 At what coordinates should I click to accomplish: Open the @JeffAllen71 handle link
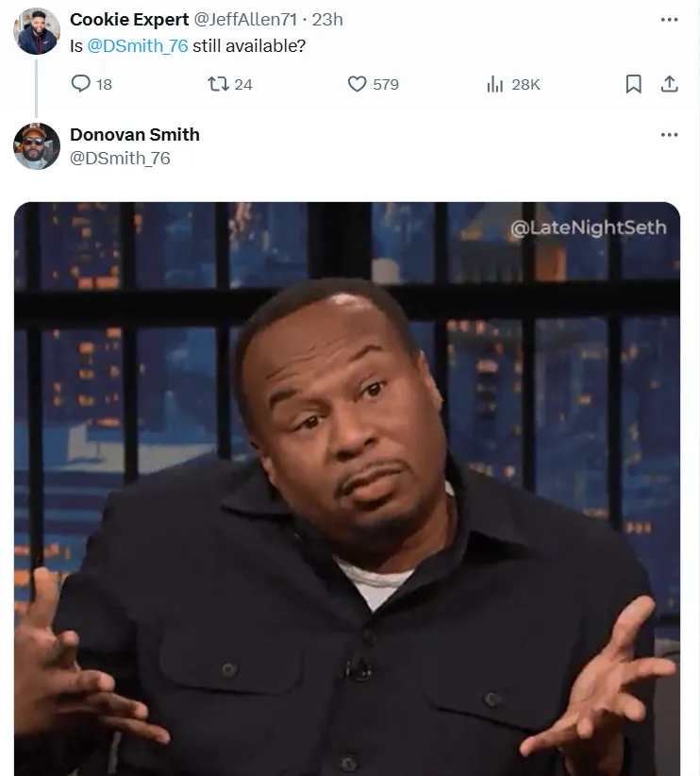245,20
